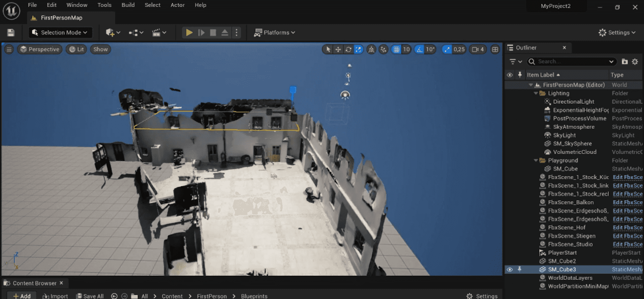Change the Lit view mode
The height and width of the screenshot is (299, 644).
76,49
